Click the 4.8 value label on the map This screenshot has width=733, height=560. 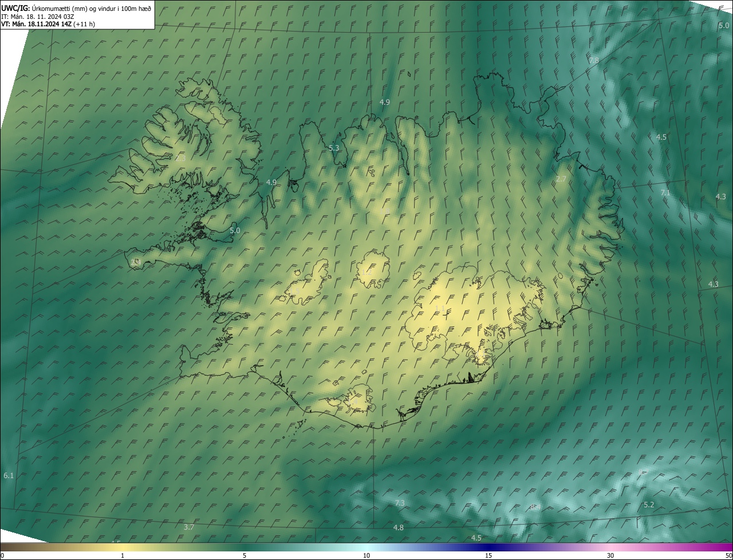point(399,527)
